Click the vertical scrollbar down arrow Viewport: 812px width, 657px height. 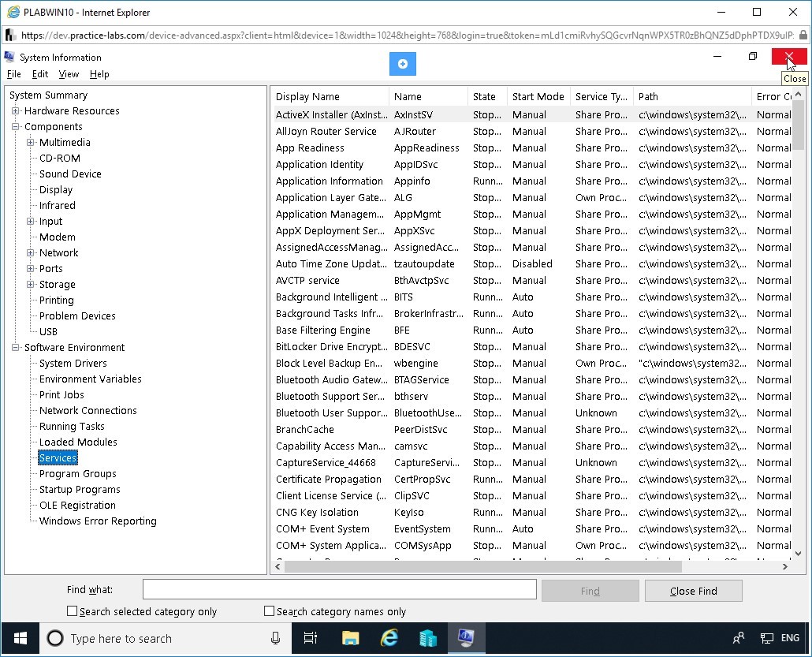click(798, 554)
